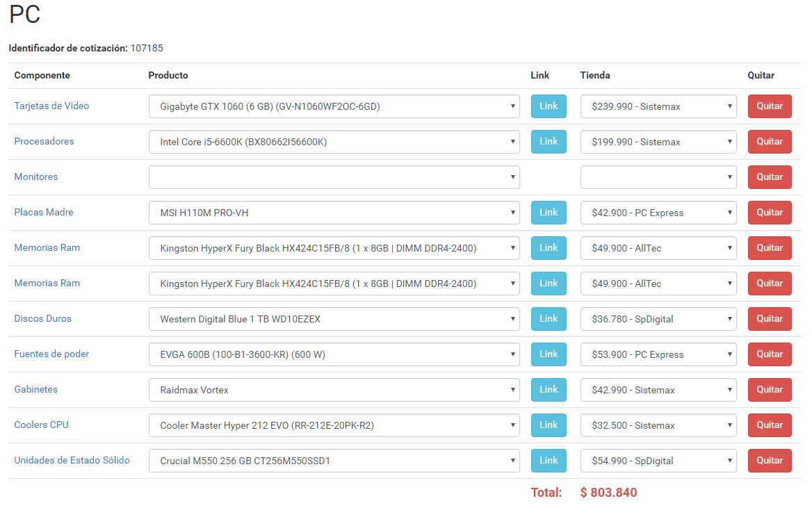Expand the Intel Core i5-6600K product dropdown
812x517 pixels.
coord(334,142)
